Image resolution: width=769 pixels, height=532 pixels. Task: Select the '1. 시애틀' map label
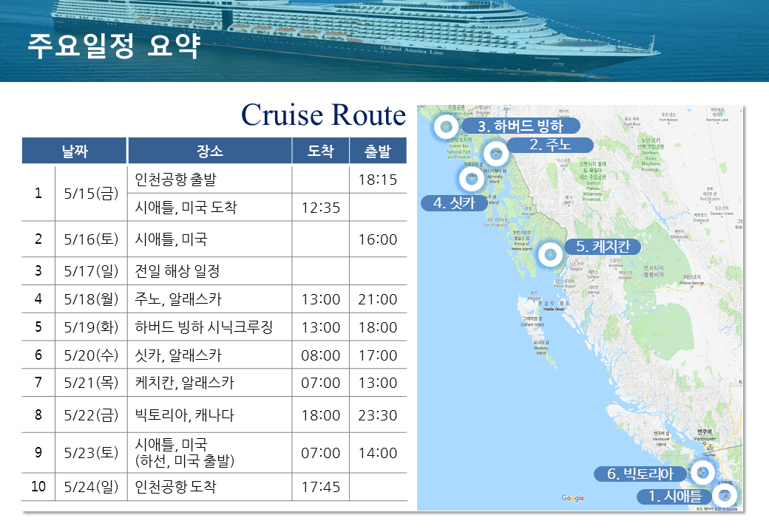[675, 497]
